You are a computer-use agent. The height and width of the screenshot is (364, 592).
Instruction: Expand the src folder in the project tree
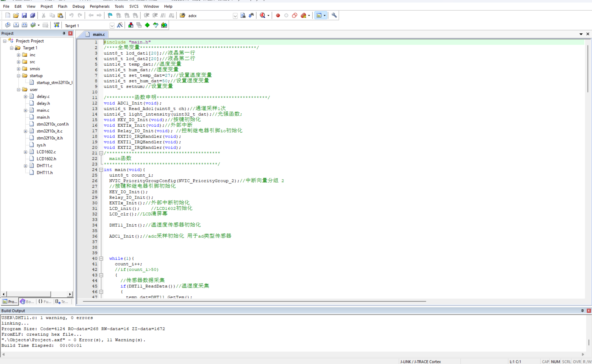tap(19, 62)
